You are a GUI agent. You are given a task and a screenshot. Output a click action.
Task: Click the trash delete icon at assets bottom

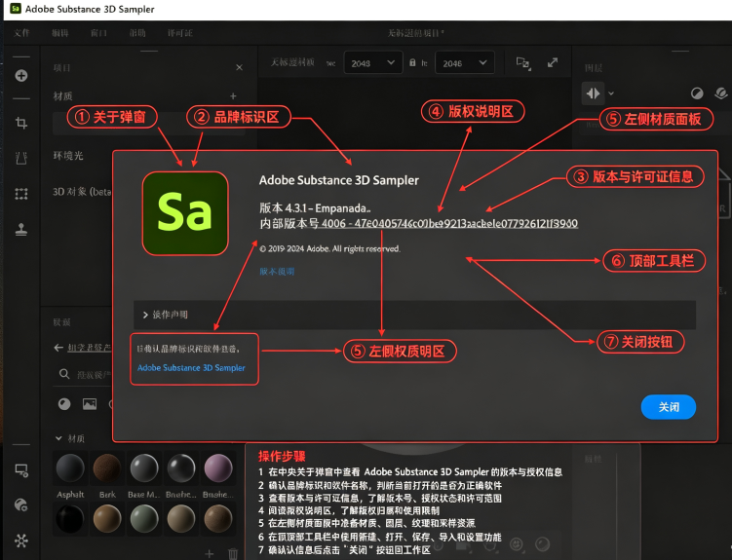[x=233, y=553]
